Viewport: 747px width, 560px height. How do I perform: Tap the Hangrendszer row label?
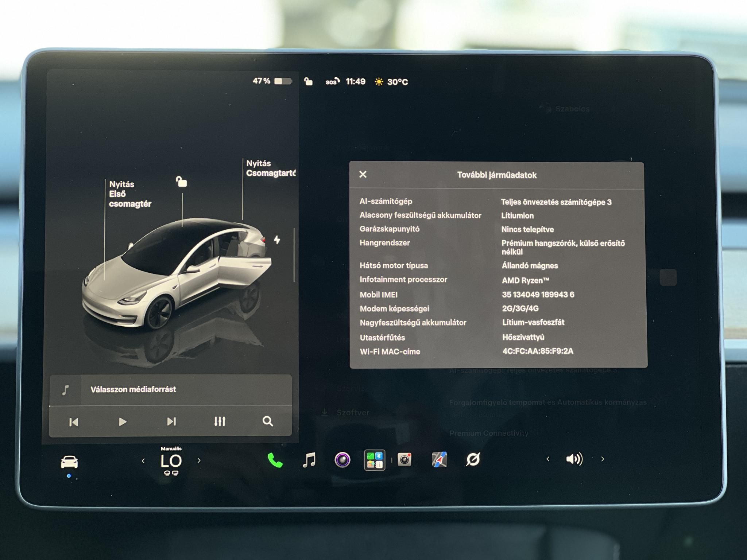pyautogui.click(x=384, y=243)
